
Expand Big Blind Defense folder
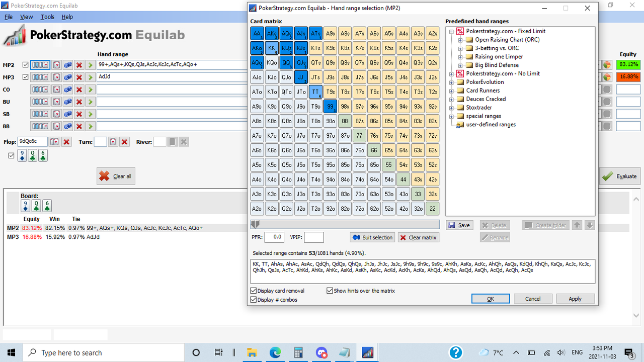pos(460,65)
